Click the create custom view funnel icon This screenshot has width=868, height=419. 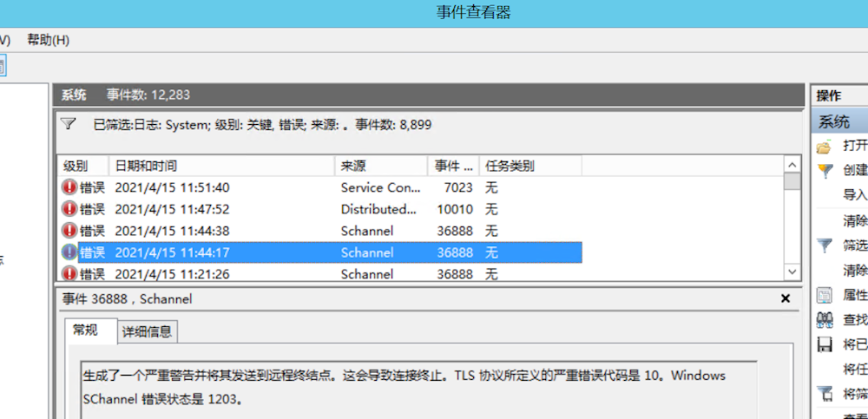click(x=825, y=171)
